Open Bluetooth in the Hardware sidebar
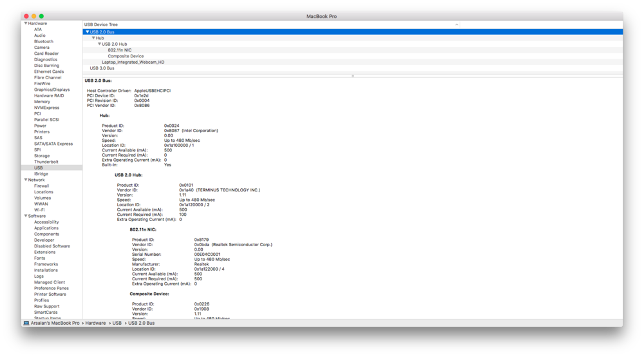This screenshot has height=357, width=644. [x=44, y=41]
